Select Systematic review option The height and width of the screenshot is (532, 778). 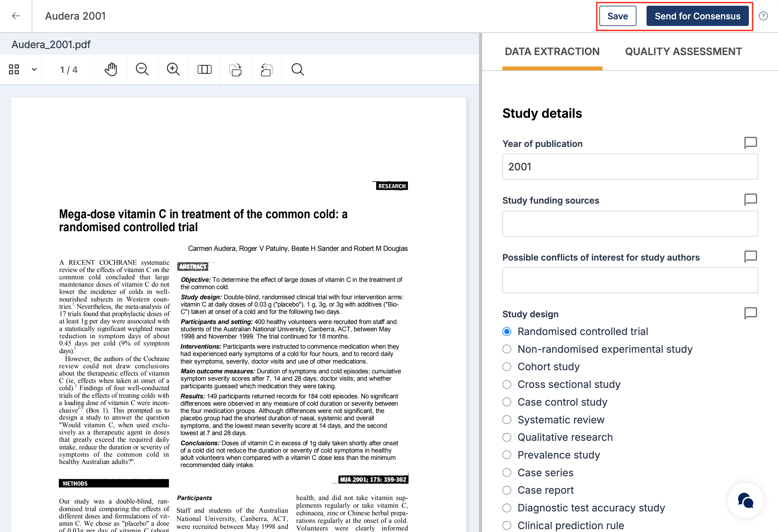(x=507, y=420)
